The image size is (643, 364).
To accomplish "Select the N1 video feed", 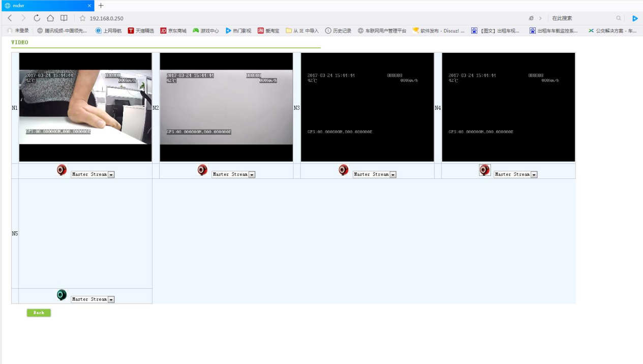I will tap(85, 107).
